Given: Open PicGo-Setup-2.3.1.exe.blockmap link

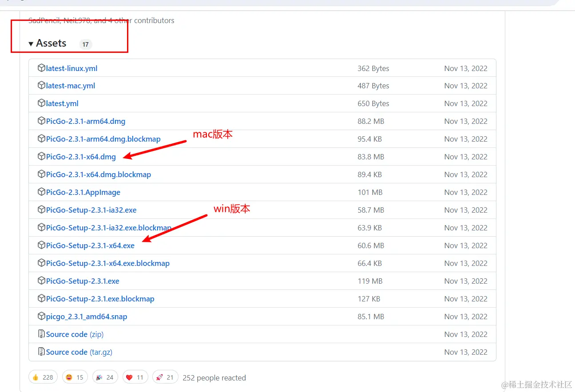Looking at the screenshot, I should (100, 299).
